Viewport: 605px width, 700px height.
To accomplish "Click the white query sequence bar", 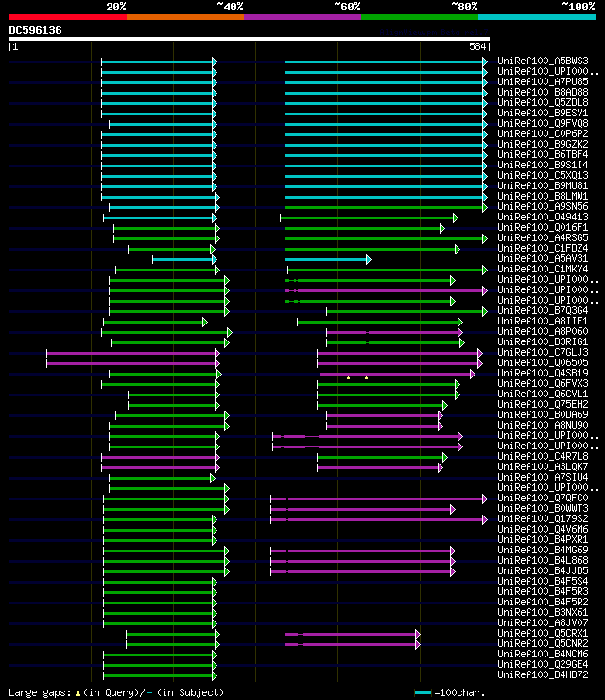I will [250, 39].
